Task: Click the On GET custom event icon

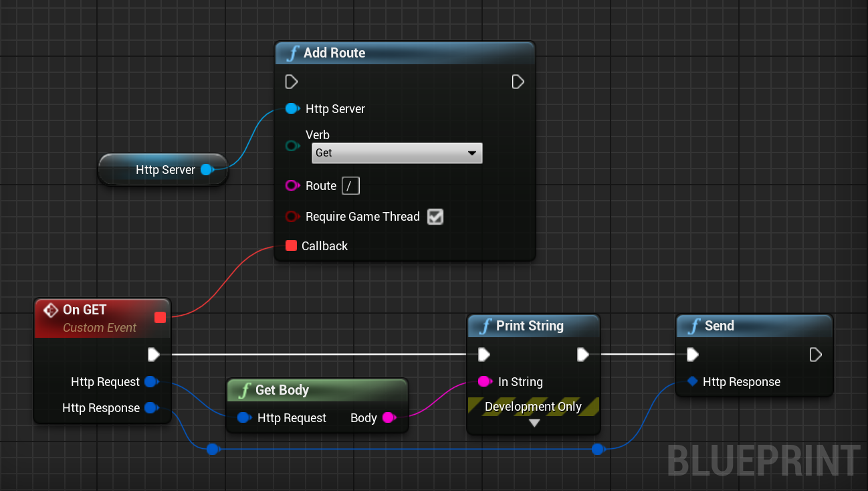Action: pos(50,310)
